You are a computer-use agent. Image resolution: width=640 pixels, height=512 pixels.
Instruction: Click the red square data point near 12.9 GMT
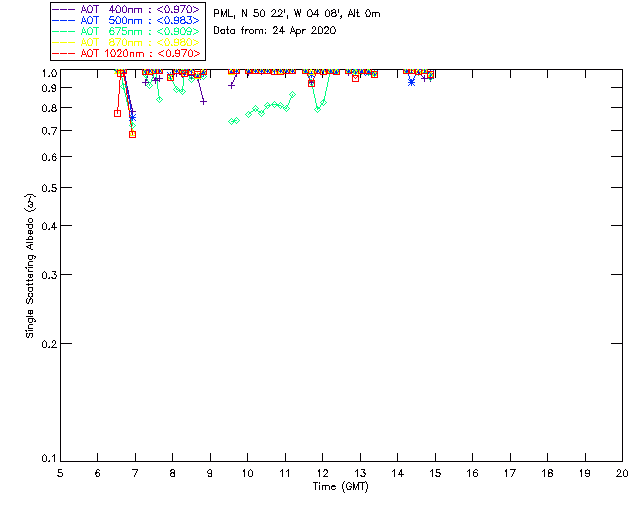click(x=356, y=78)
